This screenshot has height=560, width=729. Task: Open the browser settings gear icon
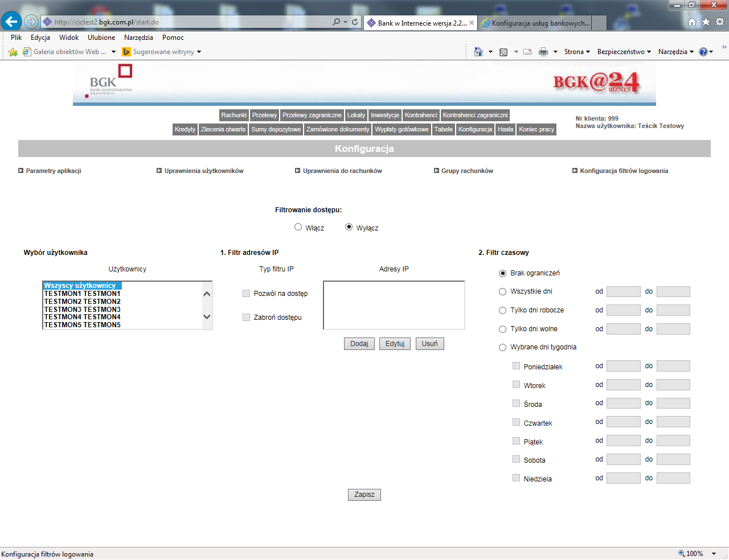[x=719, y=22]
